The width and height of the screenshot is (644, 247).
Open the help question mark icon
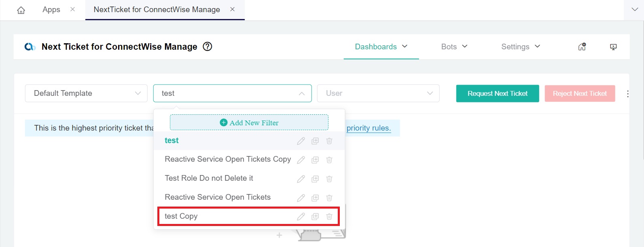click(x=208, y=46)
